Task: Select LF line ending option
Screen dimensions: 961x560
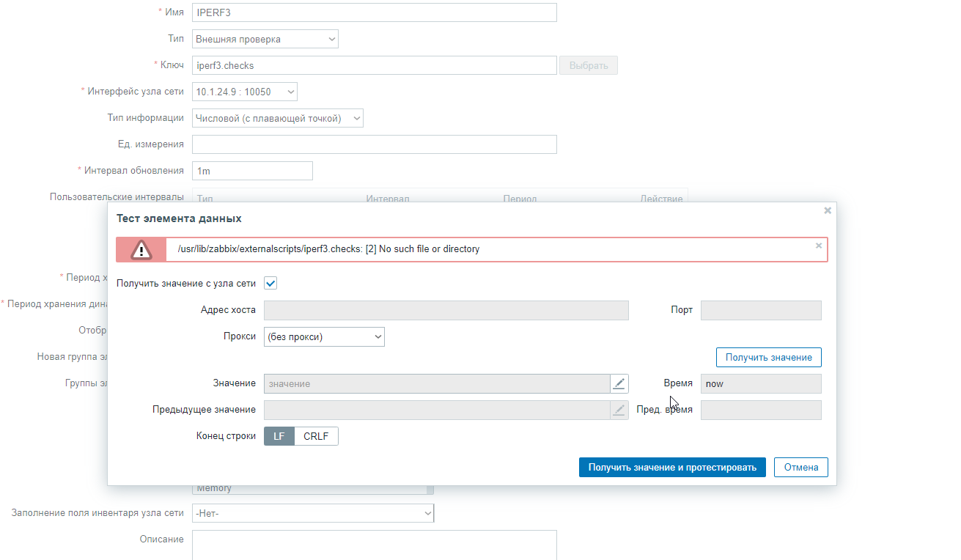Action: 279,436
